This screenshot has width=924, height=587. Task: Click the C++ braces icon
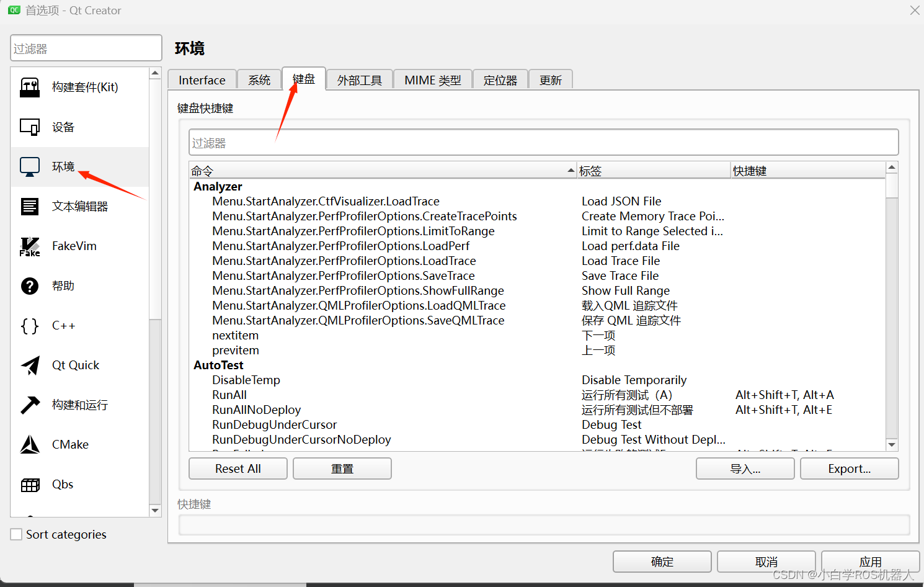[30, 326]
